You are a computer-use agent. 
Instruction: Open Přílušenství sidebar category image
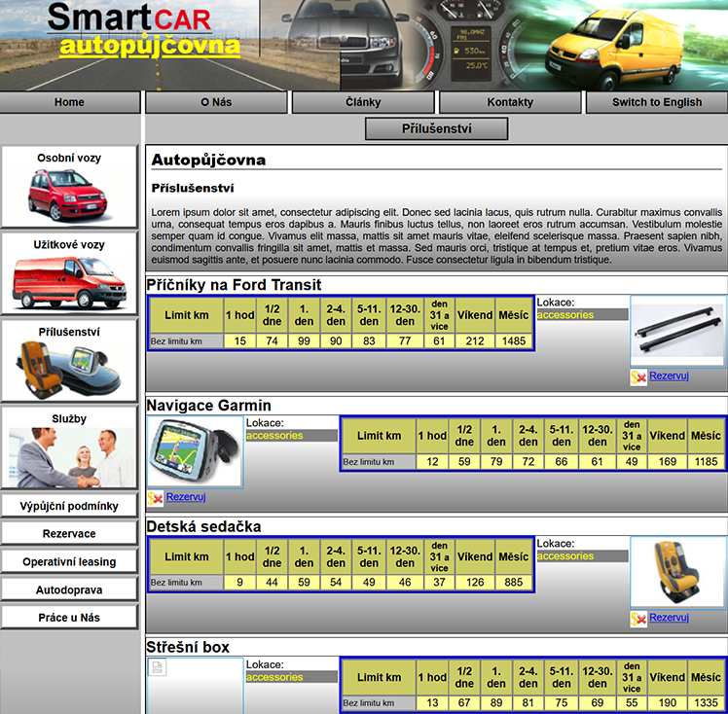(69, 360)
